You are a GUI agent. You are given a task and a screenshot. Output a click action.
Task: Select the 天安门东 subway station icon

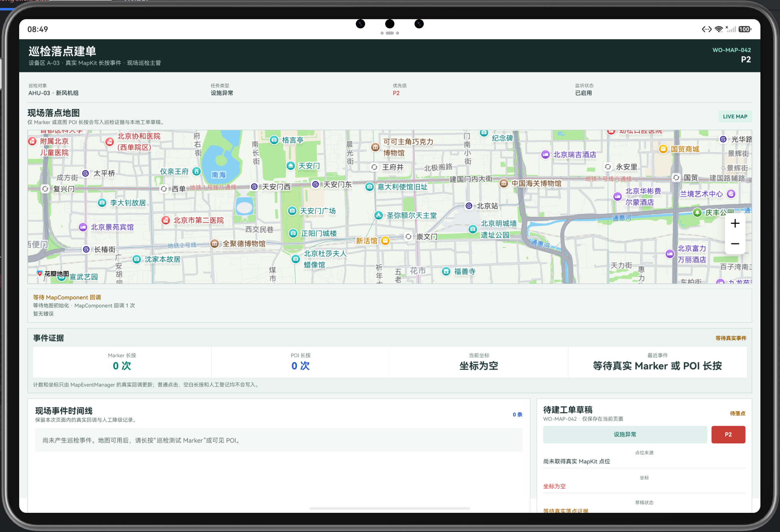tap(315, 184)
